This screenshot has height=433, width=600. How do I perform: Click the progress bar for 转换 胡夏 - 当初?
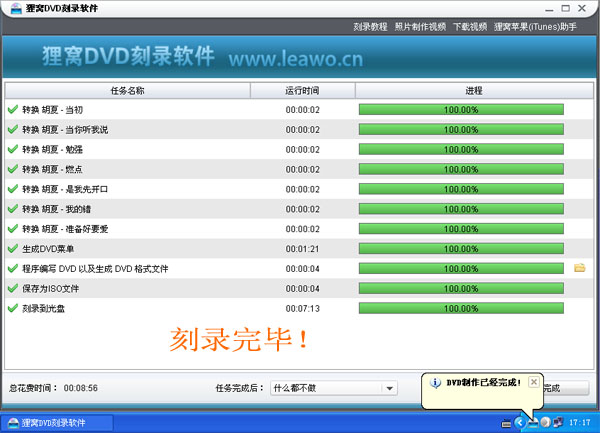(461, 109)
